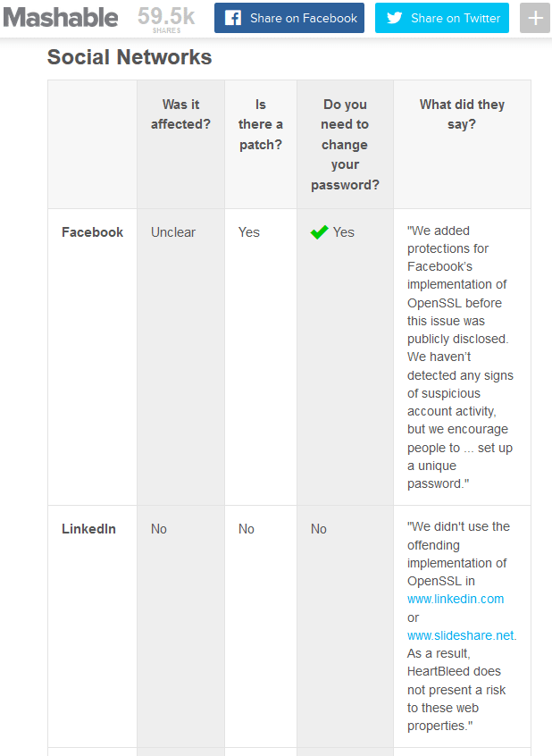552x756 pixels.
Task: Open the www.slideshare.net link
Action: [461, 635]
